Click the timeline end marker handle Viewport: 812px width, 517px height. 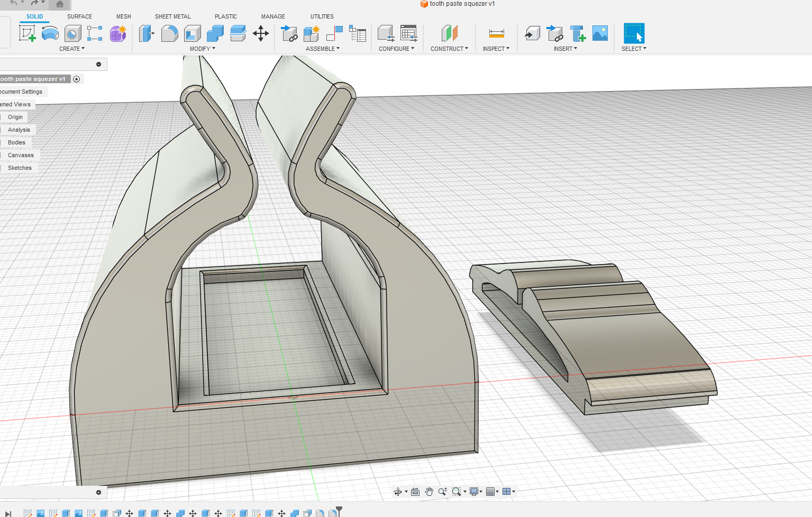(x=339, y=511)
